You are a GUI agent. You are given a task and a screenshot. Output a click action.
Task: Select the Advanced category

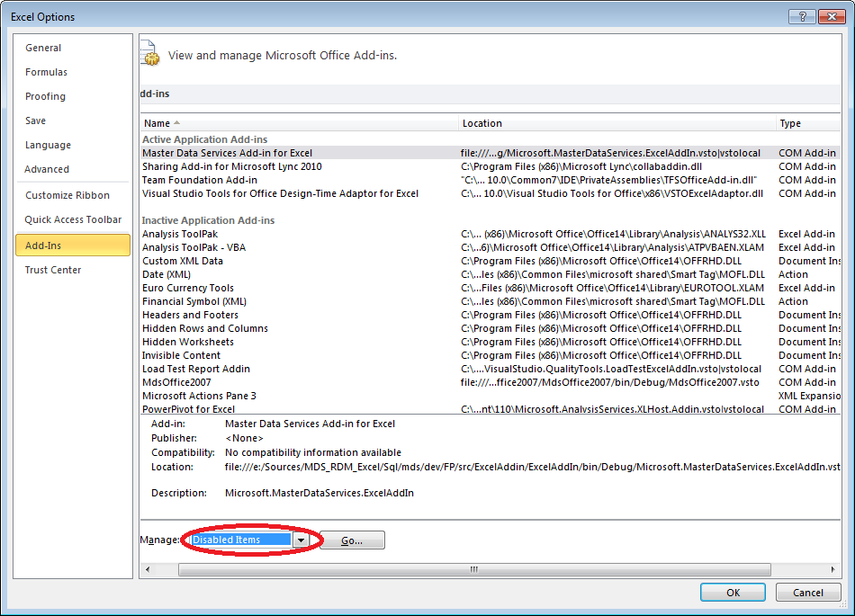point(47,169)
